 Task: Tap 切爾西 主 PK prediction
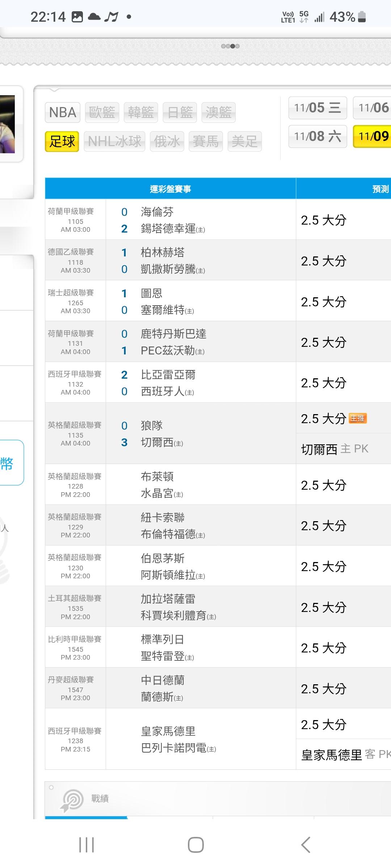pos(335,449)
